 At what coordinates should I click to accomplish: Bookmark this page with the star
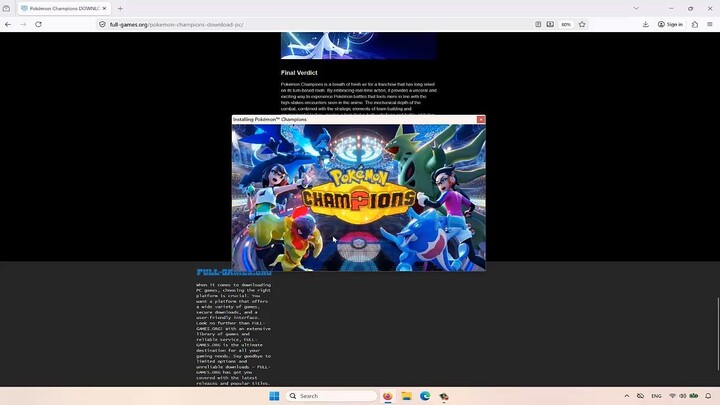pyautogui.click(x=582, y=24)
